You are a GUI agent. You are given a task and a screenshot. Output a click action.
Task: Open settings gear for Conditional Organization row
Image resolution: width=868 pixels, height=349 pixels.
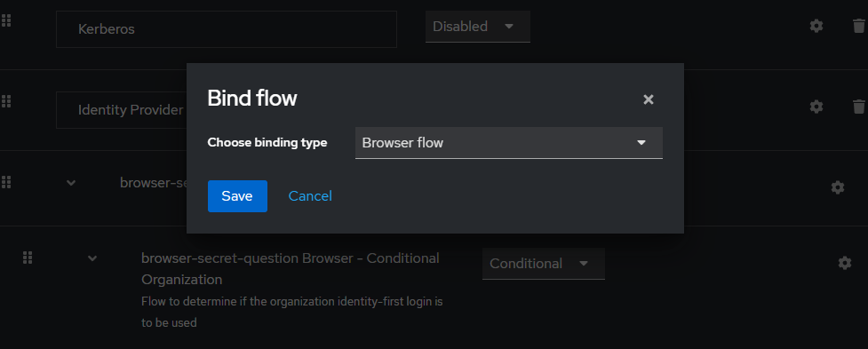tap(844, 263)
